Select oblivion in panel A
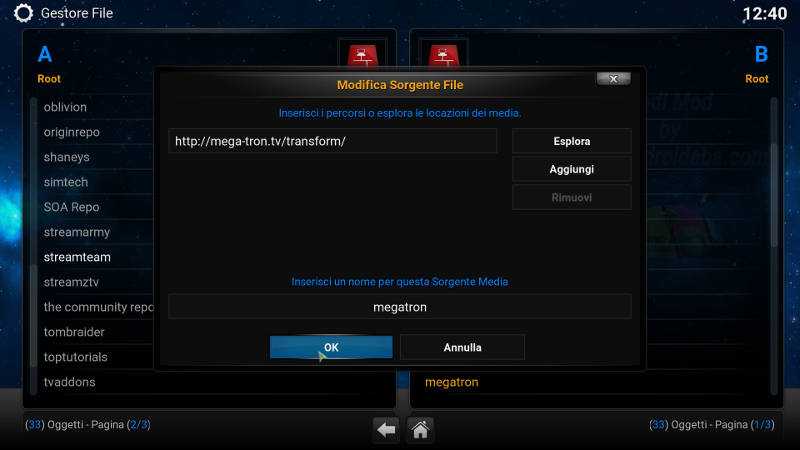The width and height of the screenshot is (800, 450). pyautogui.click(x=65, y=107)
